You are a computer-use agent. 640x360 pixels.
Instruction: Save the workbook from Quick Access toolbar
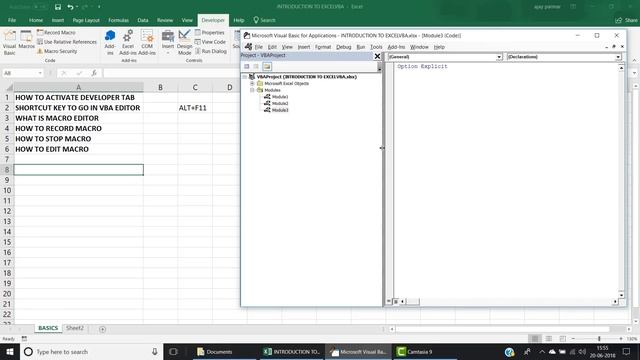(58, 7)
